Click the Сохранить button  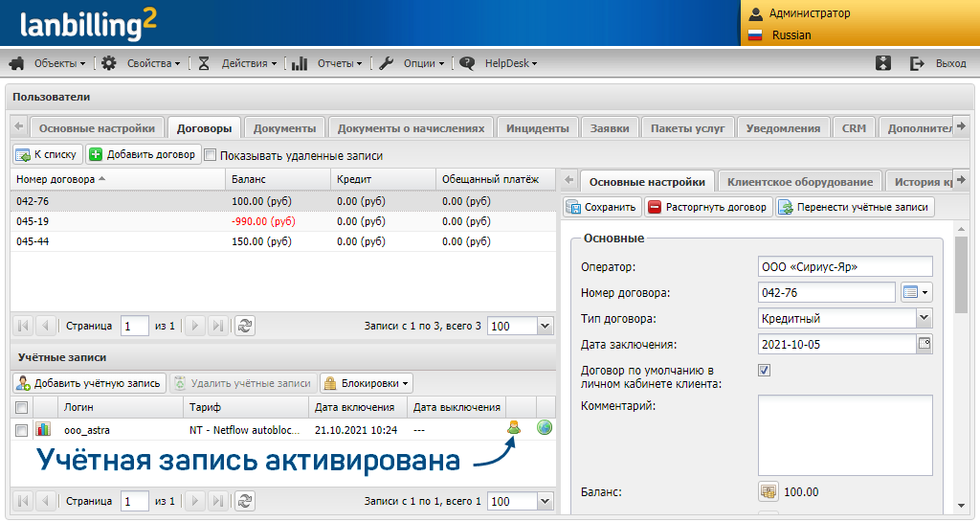click(603, 207)
